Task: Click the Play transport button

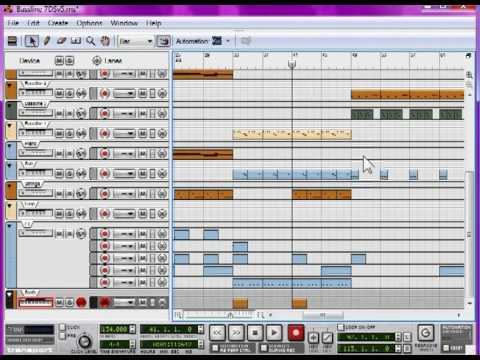Action: [x=274, y=333]
